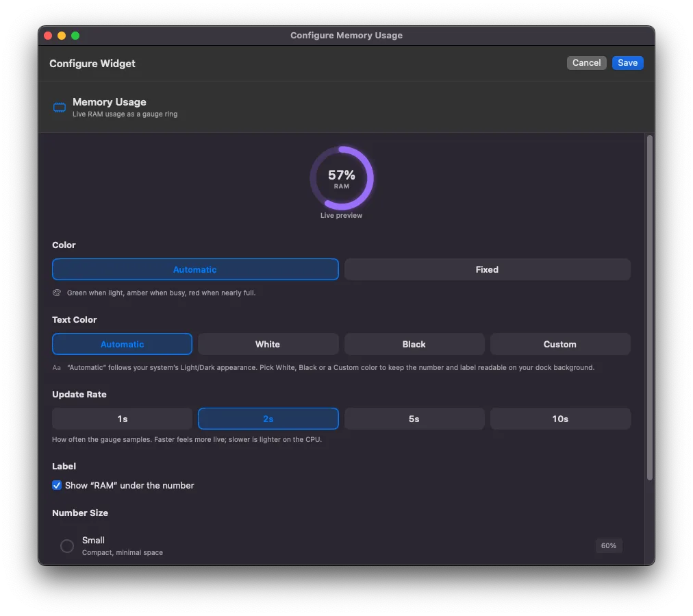The height and width of the screenshot is (616, 693).
Task: Click the 60% size sample badge
Action: pyautogui.click(x=609, y=545)
